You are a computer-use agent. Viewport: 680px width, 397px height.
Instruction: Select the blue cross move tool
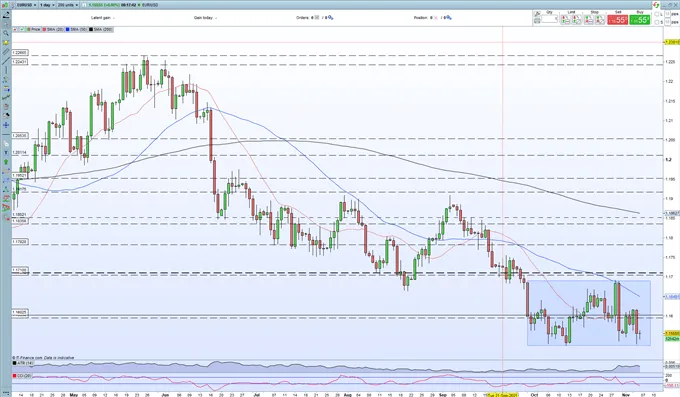pyautogui.click(x=6, y=125)
